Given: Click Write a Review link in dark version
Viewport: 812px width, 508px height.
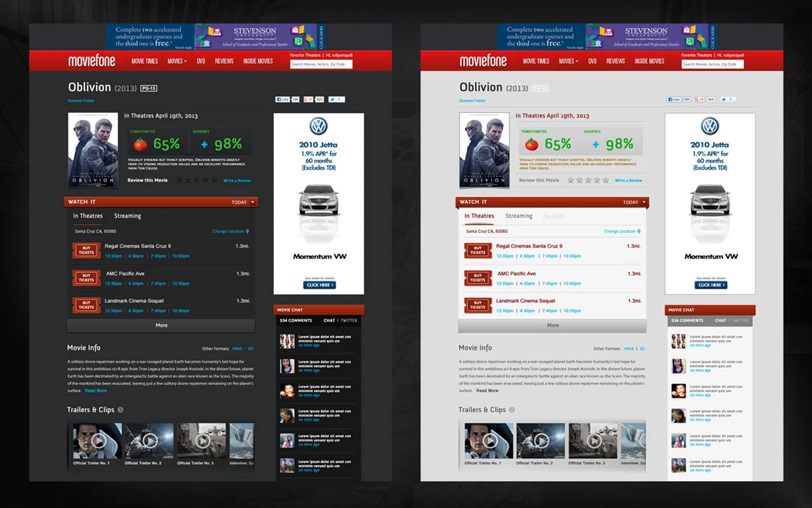Looking at the screenshot, I should 237,181.
